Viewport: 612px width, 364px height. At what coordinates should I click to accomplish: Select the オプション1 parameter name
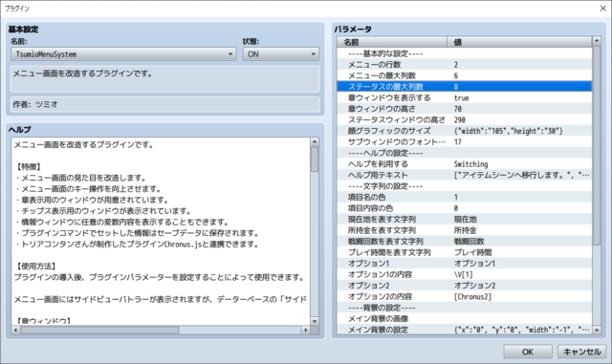[x=368, y=264]
